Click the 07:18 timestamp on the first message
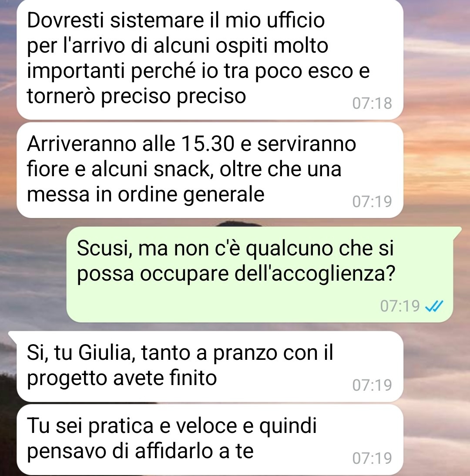This screenshot has height=476, width=470. (372, 104)
